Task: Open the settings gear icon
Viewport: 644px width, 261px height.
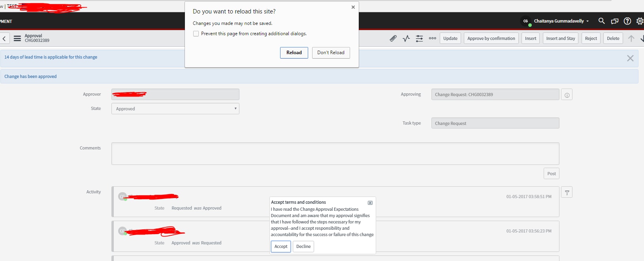Action: (x=640, y=21)
